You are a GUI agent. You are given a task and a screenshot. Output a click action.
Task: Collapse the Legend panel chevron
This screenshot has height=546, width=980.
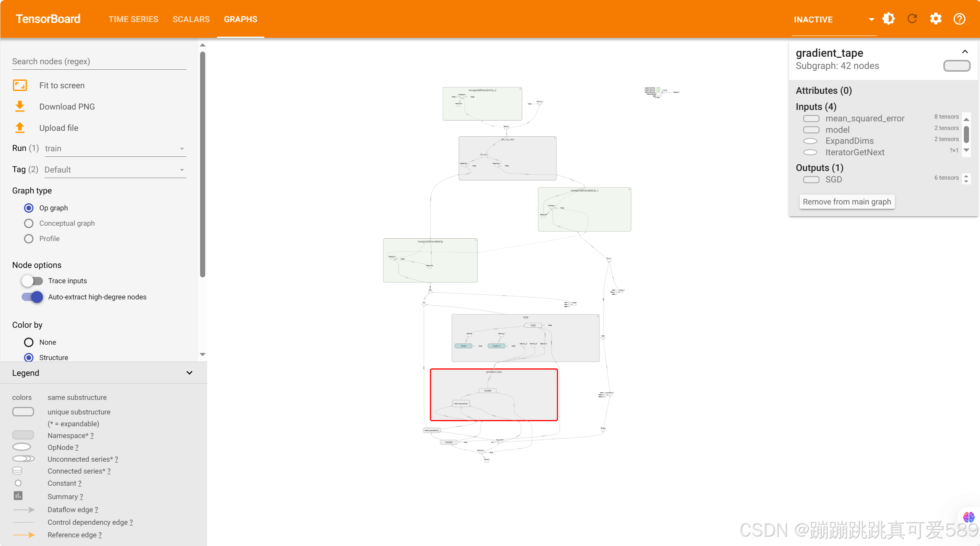pyautogui.click(x=189, y=373)
